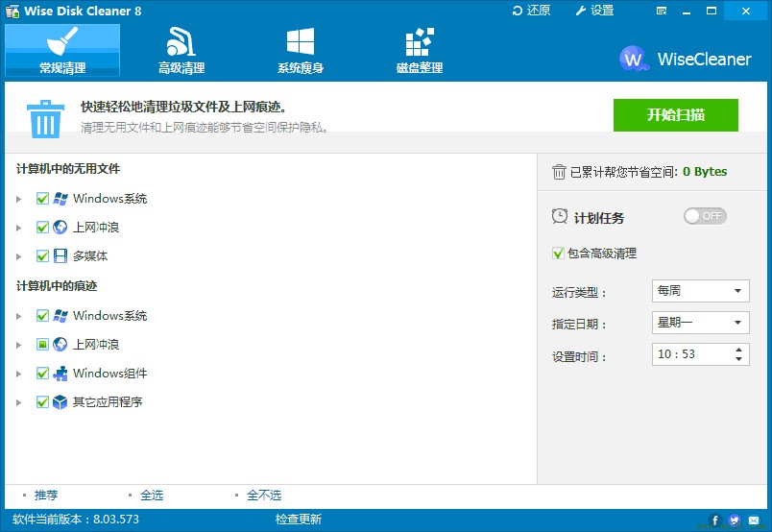Click the 0 Bytes saved value

coord(705,172)
